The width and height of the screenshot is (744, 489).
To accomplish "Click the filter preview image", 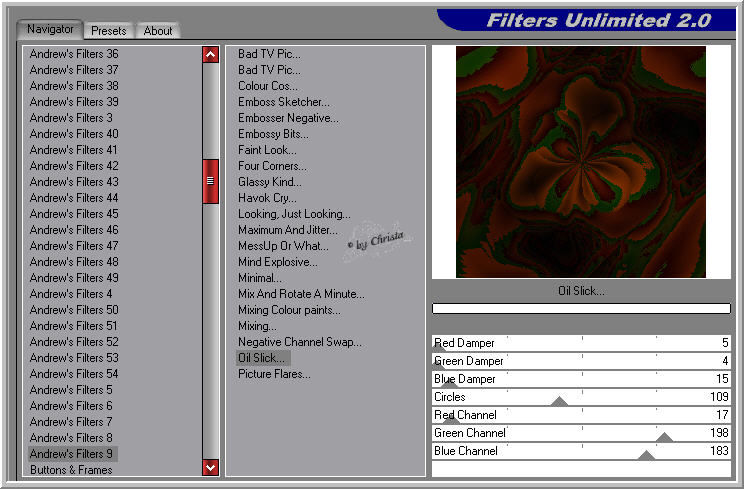I will tap(581, 162).
